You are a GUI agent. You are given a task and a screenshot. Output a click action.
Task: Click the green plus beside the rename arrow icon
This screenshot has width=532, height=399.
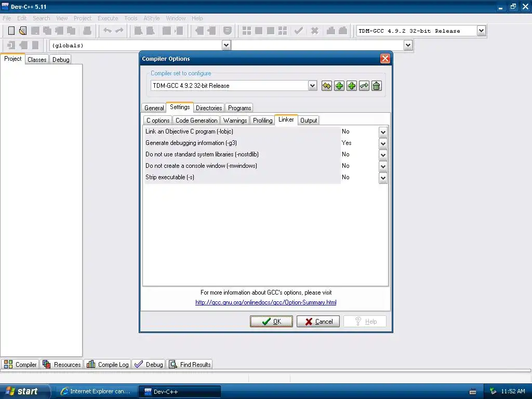pyautogui.click(x=352, y=86)
